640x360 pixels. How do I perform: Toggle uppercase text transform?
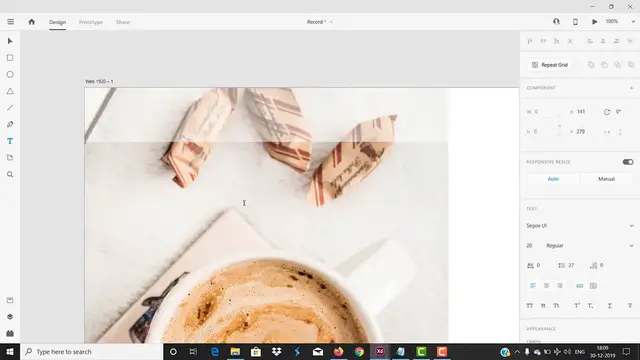coord(530,305)
